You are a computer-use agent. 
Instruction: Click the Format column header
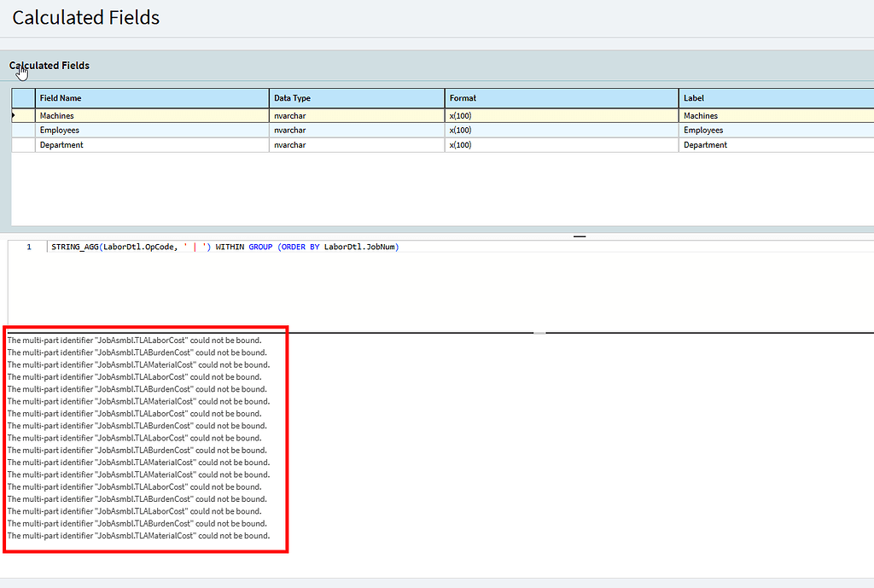point(562,98)
